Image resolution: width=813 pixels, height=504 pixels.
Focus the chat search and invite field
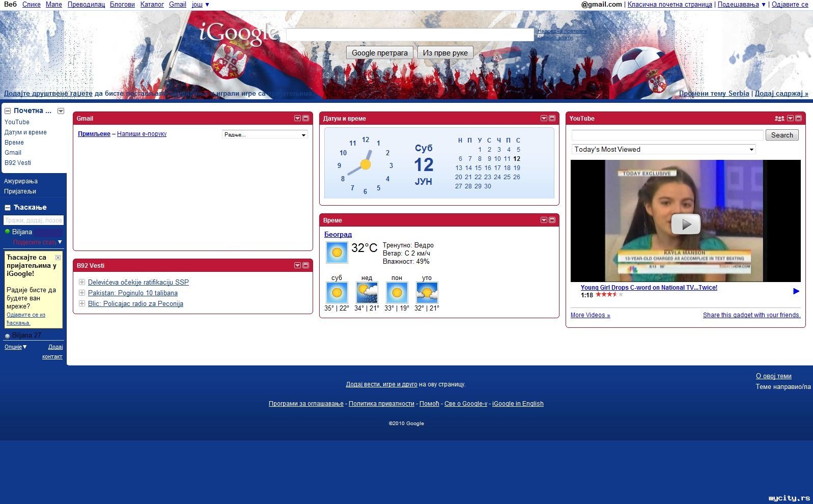click(x=34, y=220)
